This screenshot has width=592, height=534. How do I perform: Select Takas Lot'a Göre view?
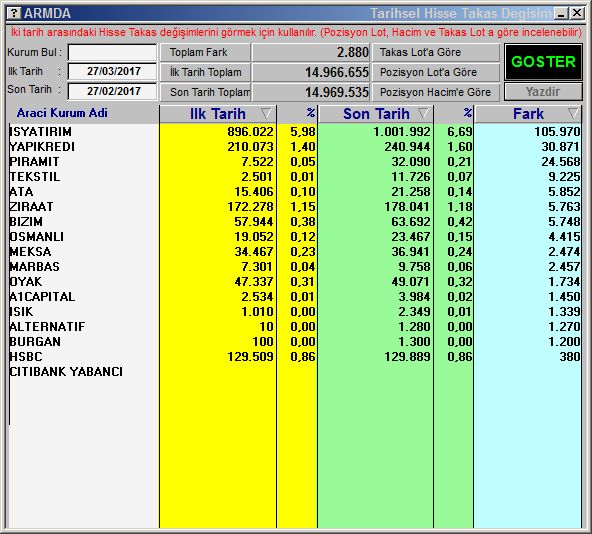point(436,52)
